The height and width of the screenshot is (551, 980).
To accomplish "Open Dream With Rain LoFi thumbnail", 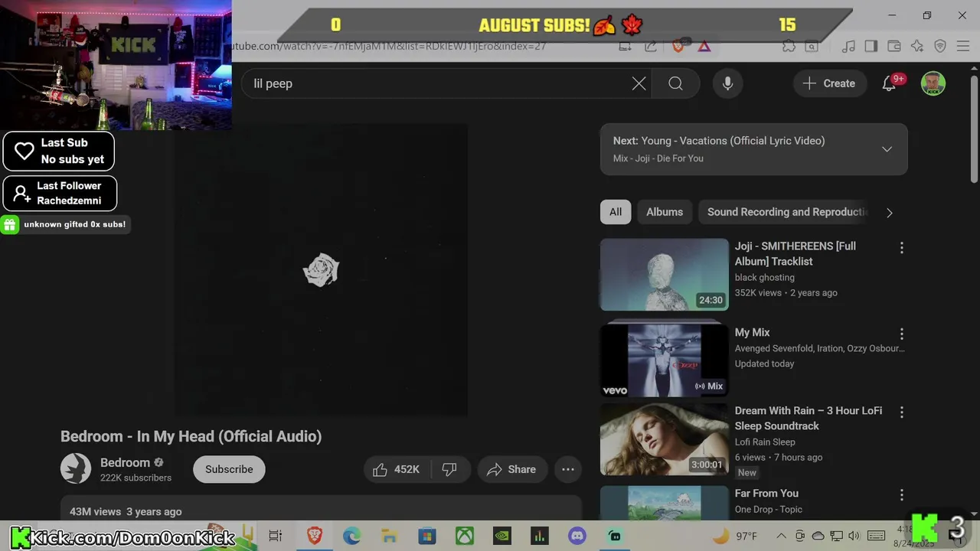I will [665, 439].
